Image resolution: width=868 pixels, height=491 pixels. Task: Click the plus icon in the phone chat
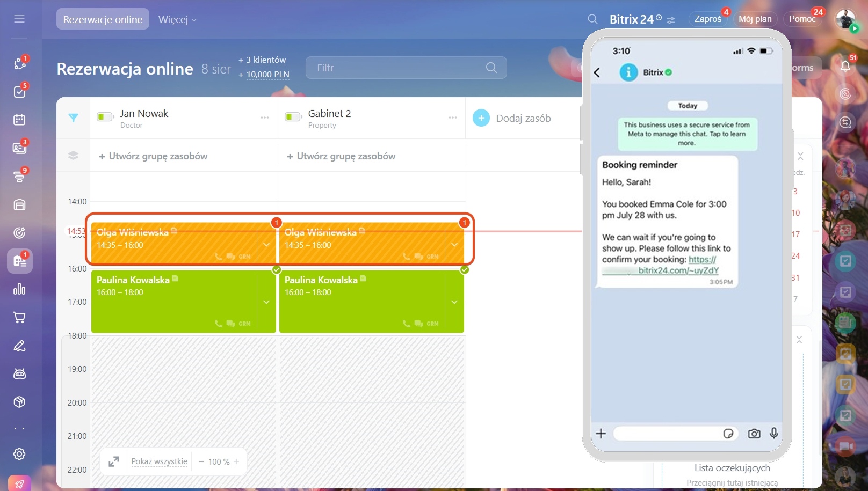tap(601, 434)
